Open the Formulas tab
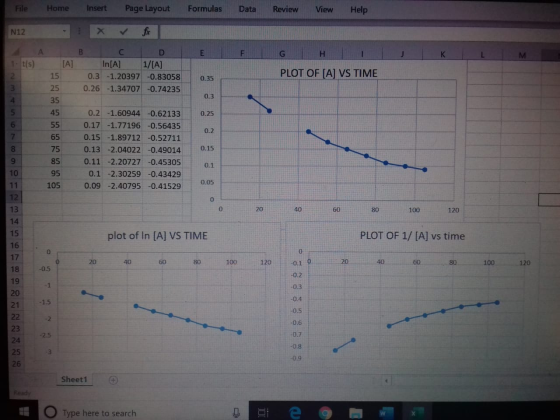This screenshot has height=420, width=560. (x=205, y=9)
